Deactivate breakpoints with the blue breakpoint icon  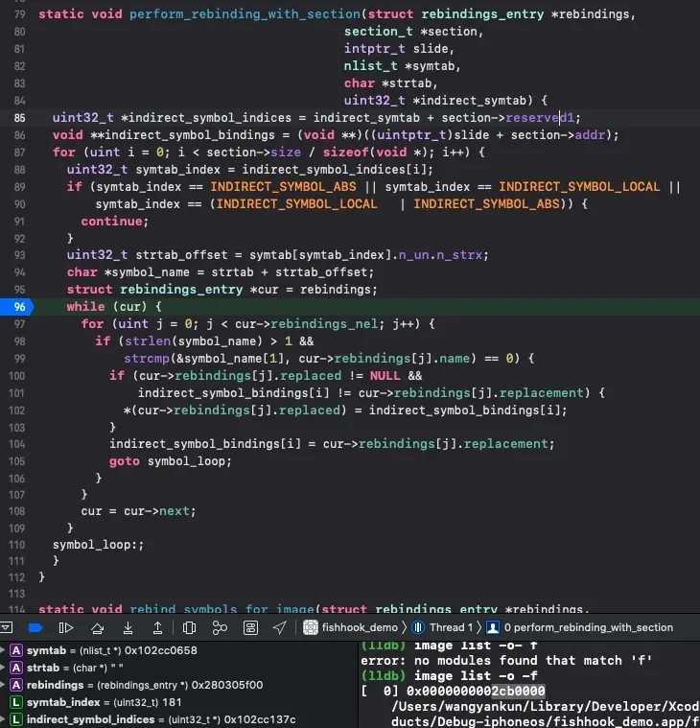[x=35, y=627]
